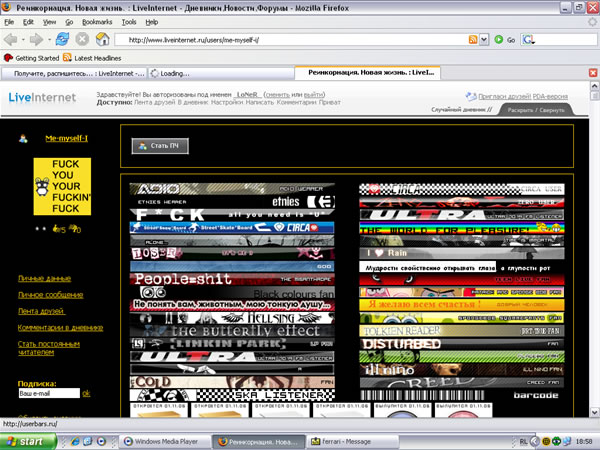Click the RSS feed icon in address bar

coord(473,39)
